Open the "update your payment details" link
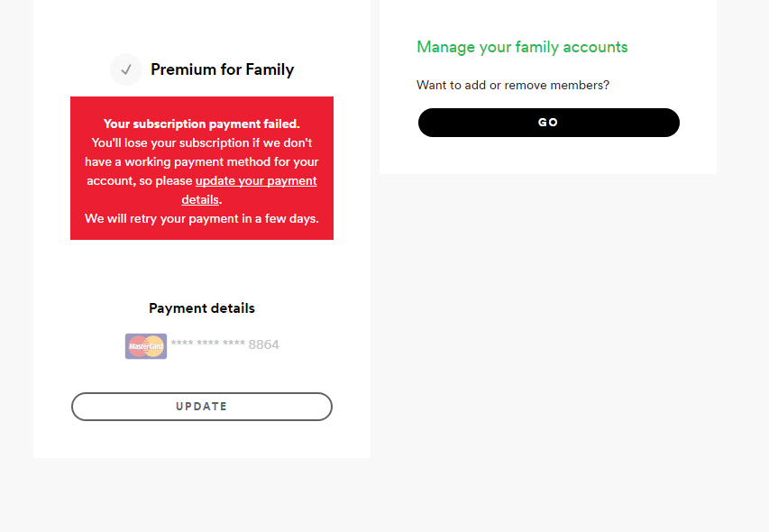The image size is (769, 532). coord(256,180)
